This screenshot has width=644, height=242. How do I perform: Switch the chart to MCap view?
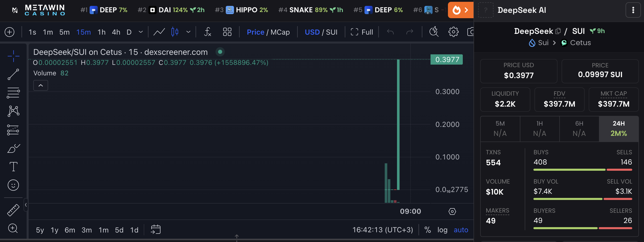[280, 32]
